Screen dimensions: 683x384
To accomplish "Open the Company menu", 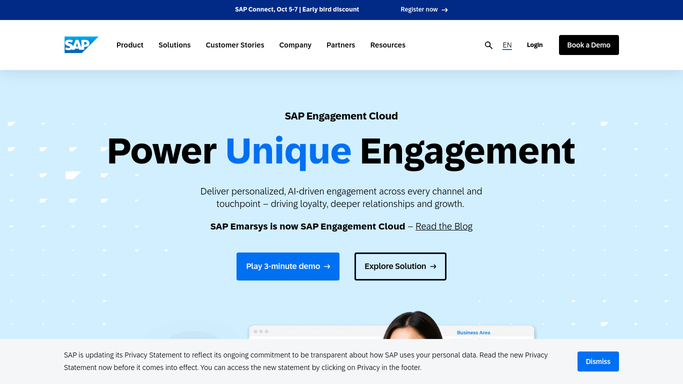I will point(295,45).
